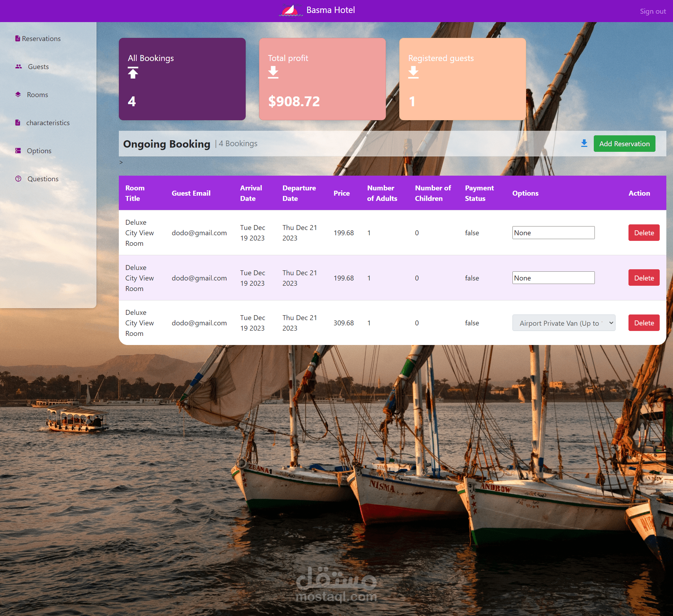Click the Rooms layers icon in sidebar

(18, 94)
